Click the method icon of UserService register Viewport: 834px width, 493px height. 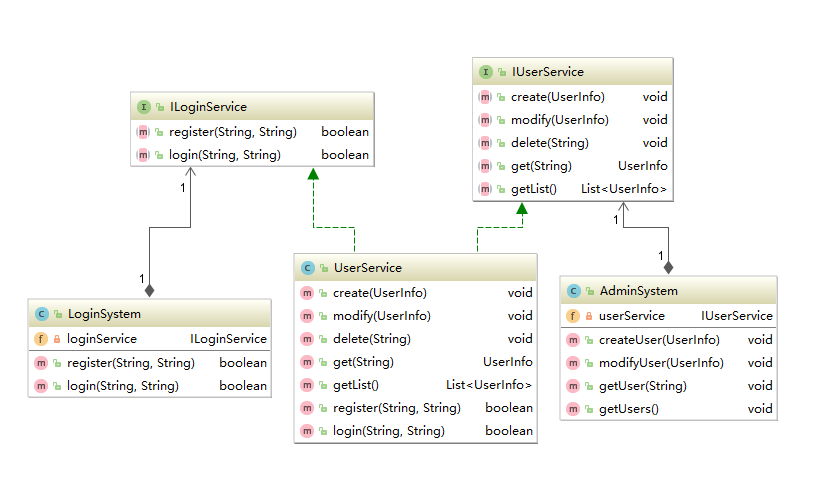[x=307, y=408]
